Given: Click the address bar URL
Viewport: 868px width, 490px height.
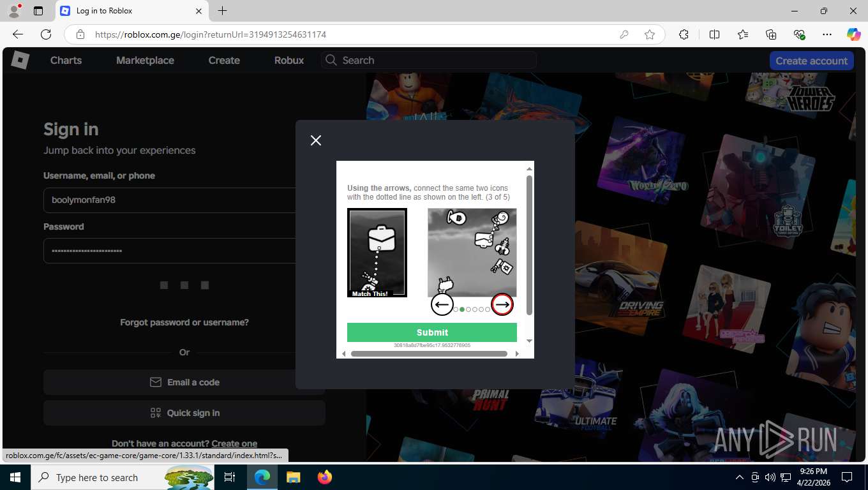Looking at the screenshot, I should [211, 34].
